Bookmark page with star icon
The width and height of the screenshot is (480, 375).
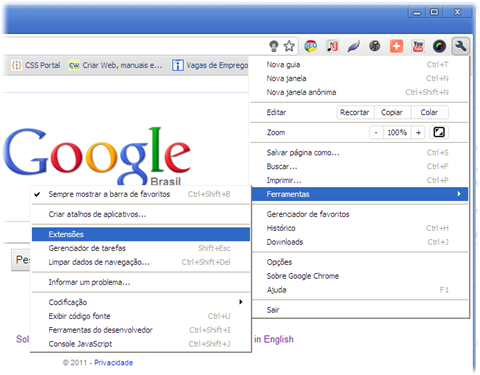(x=289, y=46)
